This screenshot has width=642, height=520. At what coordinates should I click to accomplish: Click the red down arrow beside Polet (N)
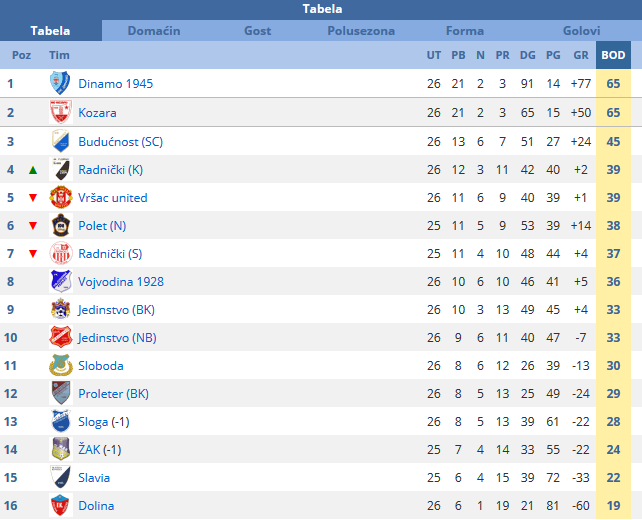pyautogui.click(x=33, y=226)
